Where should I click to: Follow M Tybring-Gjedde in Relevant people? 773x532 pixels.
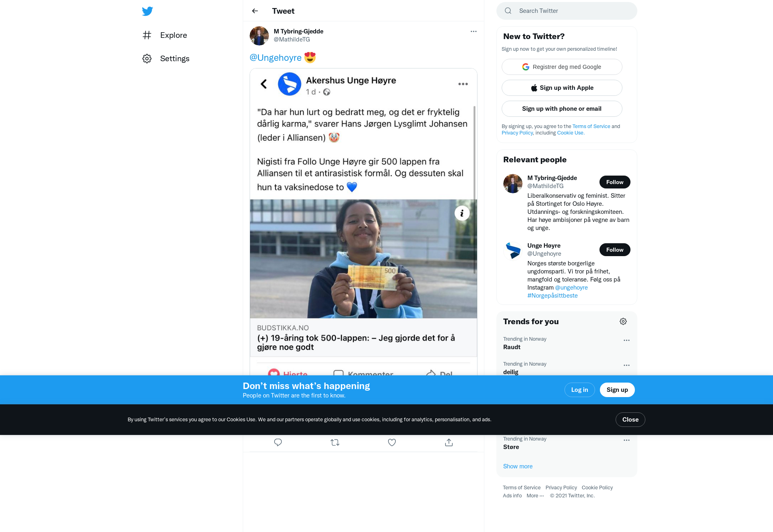click(x=615, y=182)
